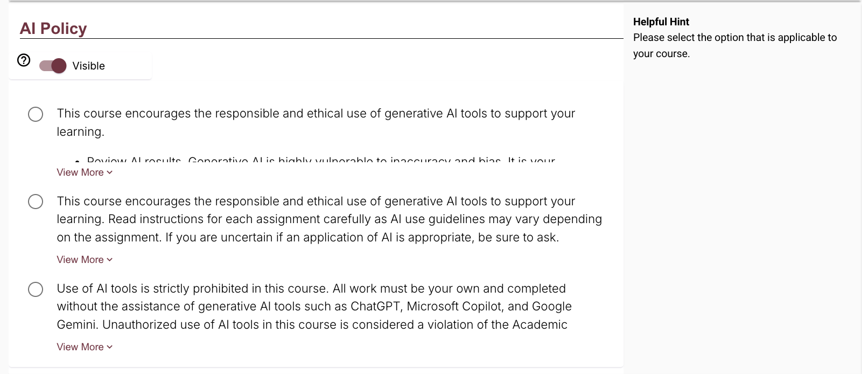Expand View More under the prohibited AI option

(80, 347)
